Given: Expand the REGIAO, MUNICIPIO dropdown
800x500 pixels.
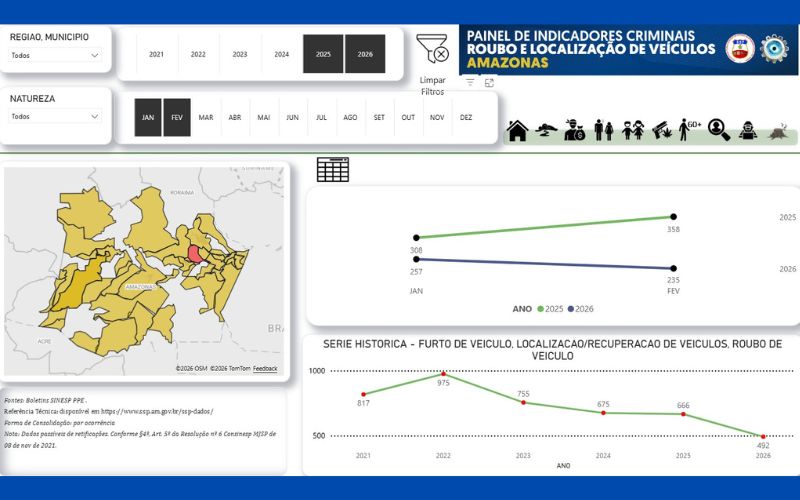Looking at the screenshot, I should pos(55,55).
